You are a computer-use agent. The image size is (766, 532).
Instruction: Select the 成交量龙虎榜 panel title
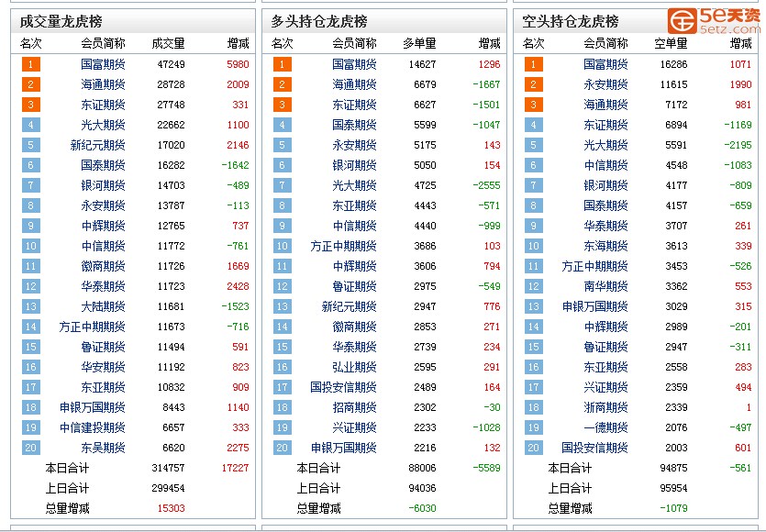pyautogui.click(x=61, y=21)
